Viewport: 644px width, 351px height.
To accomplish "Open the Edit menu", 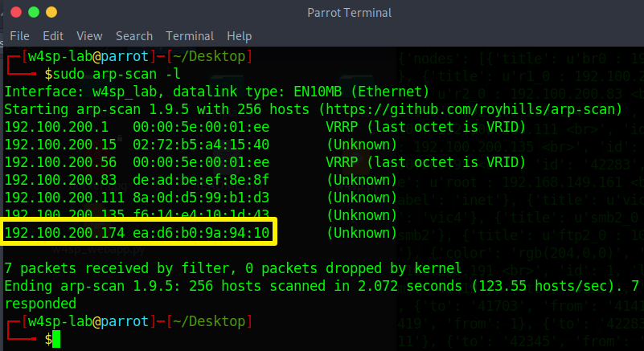I will [53, 36].
